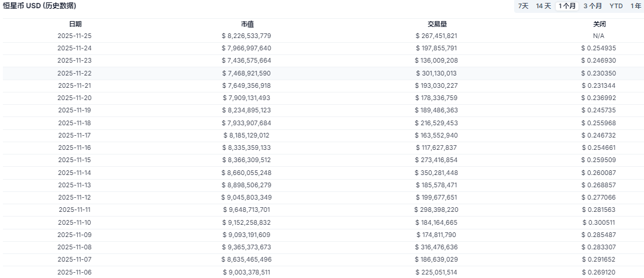Image resolution: width=644 pixels, height=278 pixels.
Task: Click the 日期 column header
Action: [75, 24]
